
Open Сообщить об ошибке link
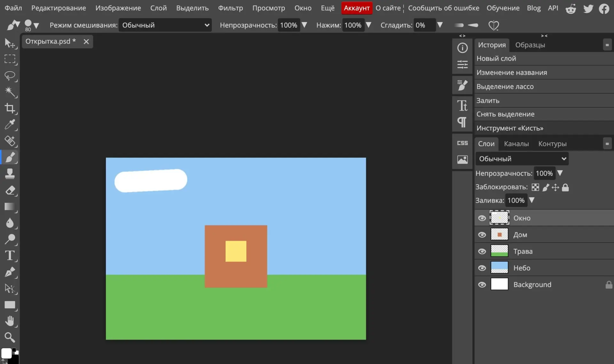click(x=444, y=8)
